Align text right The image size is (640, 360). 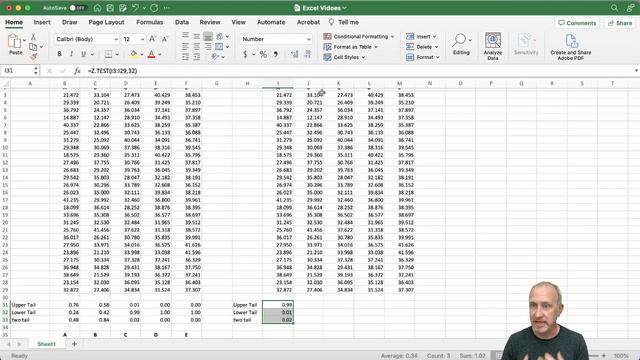pos(208,47)
